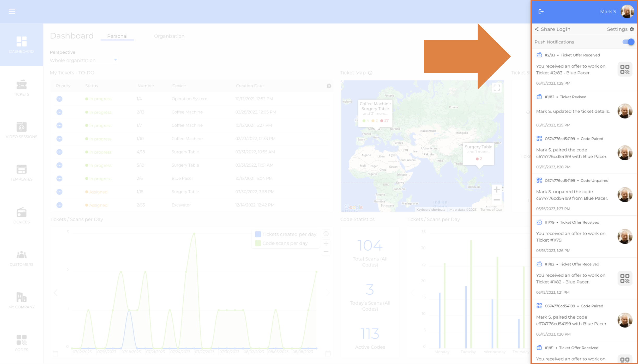Open Keyboard shortcuts on map
638x364 pixels.
click(x=431, y=210)
